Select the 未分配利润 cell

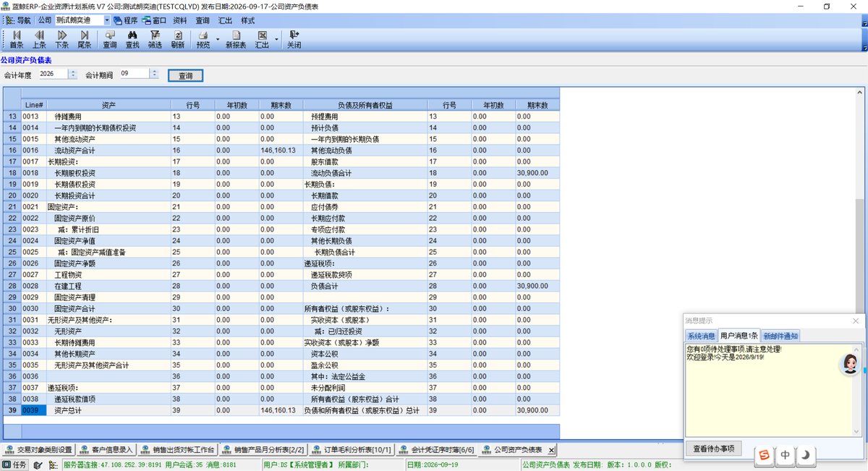(365, 387)
